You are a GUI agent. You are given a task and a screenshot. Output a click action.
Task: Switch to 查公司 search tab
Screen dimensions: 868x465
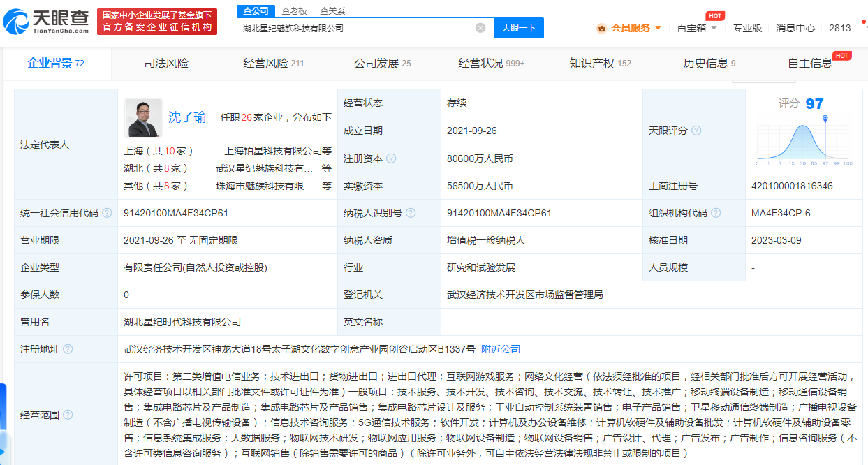click(x=254, y=10)
